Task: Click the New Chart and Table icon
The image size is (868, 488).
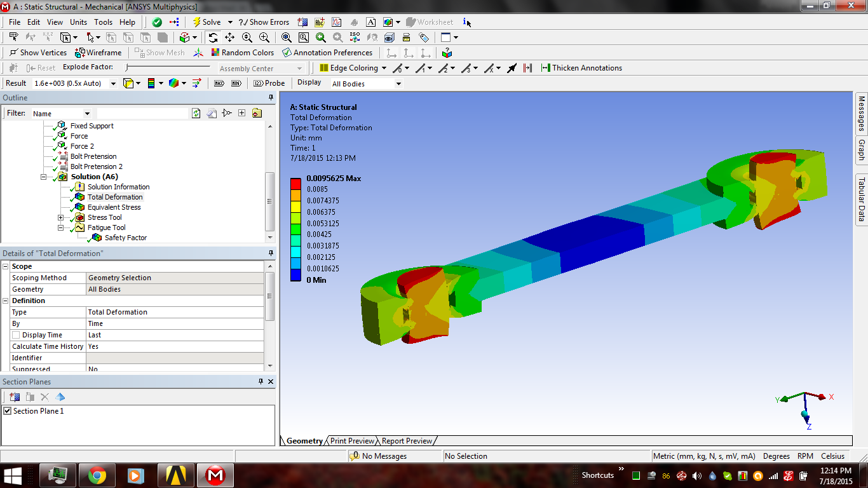Action: tap(337, 22)
